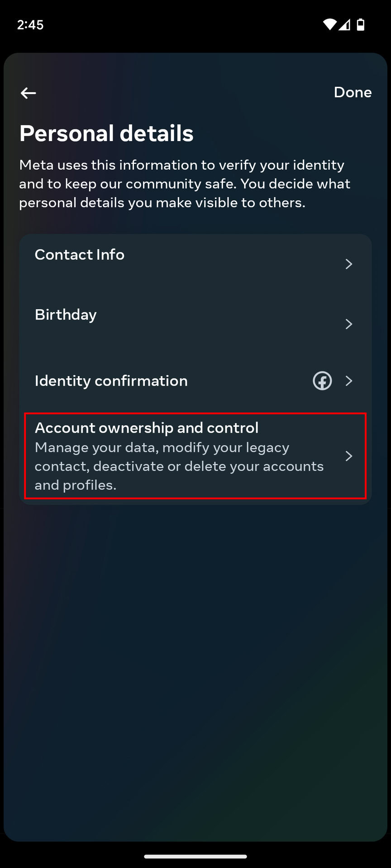This screenshot has width=391, height=868.
Task: Click the chevron next to Identity confirmation
Action: click(348, 381)
